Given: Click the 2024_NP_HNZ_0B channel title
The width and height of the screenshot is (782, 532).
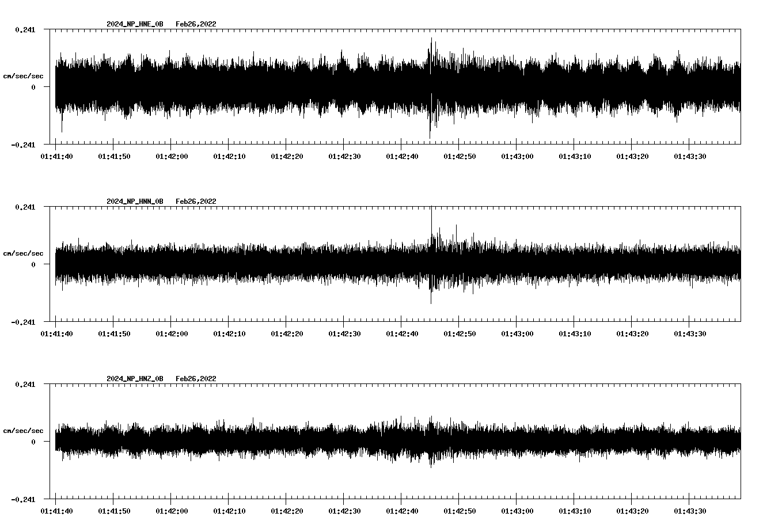Looking at the screenshot, I should point(135,379).
